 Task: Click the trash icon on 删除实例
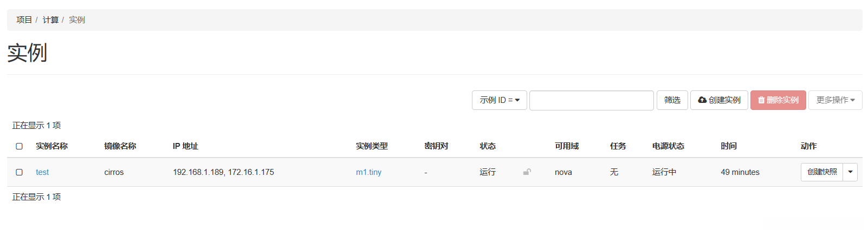coord(761,100)
